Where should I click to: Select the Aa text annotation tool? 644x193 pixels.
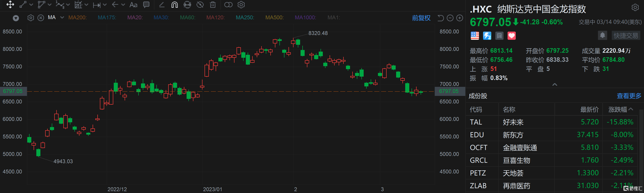point(133,5)
